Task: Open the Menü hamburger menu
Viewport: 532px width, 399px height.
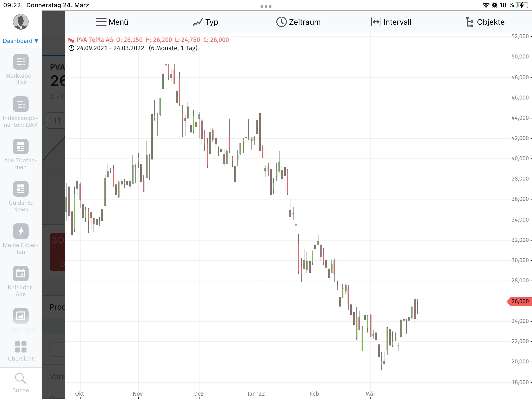Action: (x=112, y=22)
